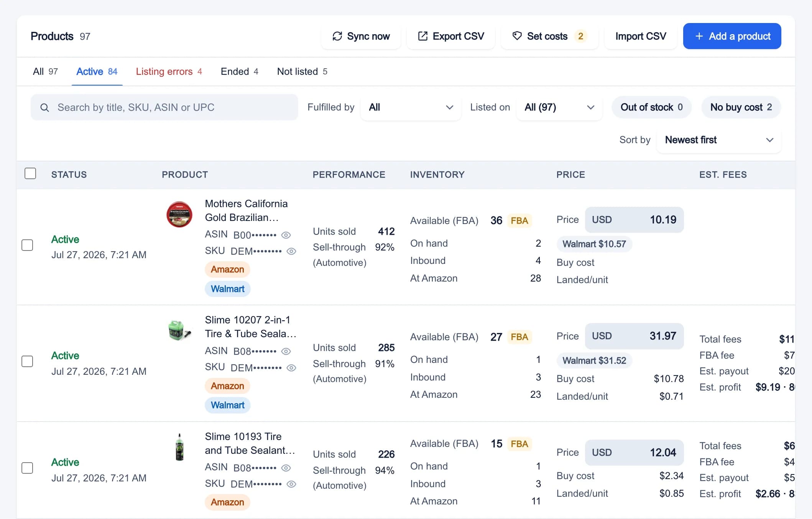The width and height of the screenshot is (812, 519).
Task: Click the FBA badge beside 36 available
Action: pyautogui.click(x=519, y=221)
